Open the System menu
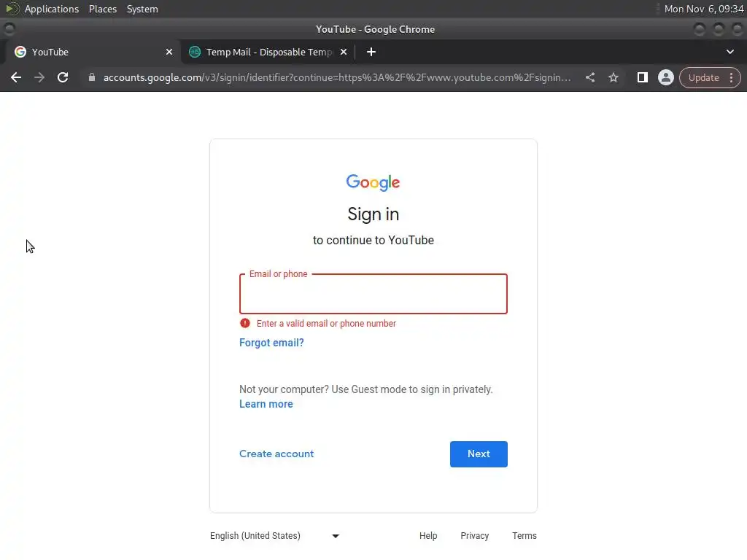Screen dimensions: 747x560 (142, 9)
